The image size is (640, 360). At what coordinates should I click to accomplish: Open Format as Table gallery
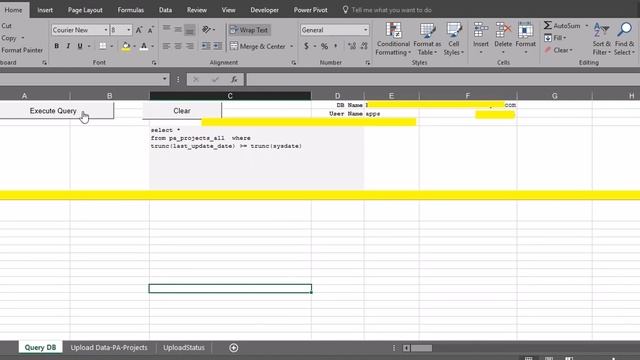(x=427, y=39)
